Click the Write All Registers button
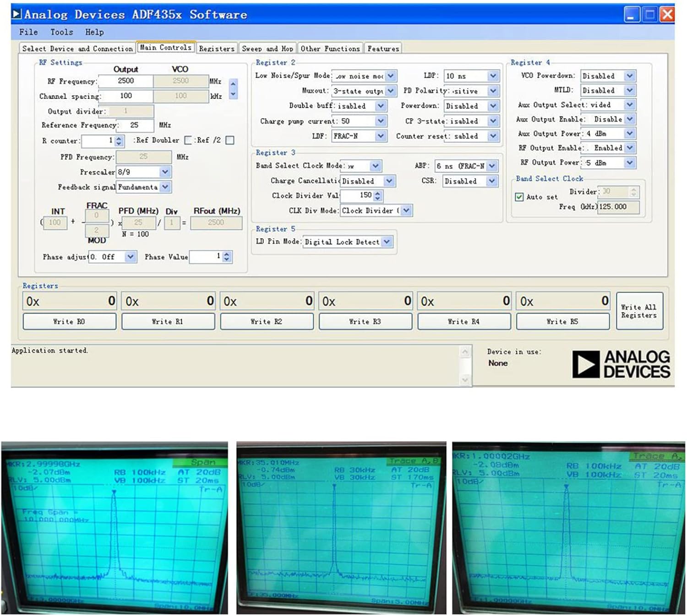The width and height of the screenshot is (687, 616). tap(639, 311)
